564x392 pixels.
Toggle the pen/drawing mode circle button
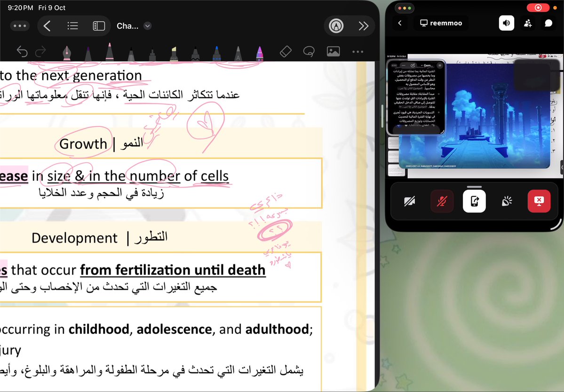pyautogui.click(x=336, y=26)
